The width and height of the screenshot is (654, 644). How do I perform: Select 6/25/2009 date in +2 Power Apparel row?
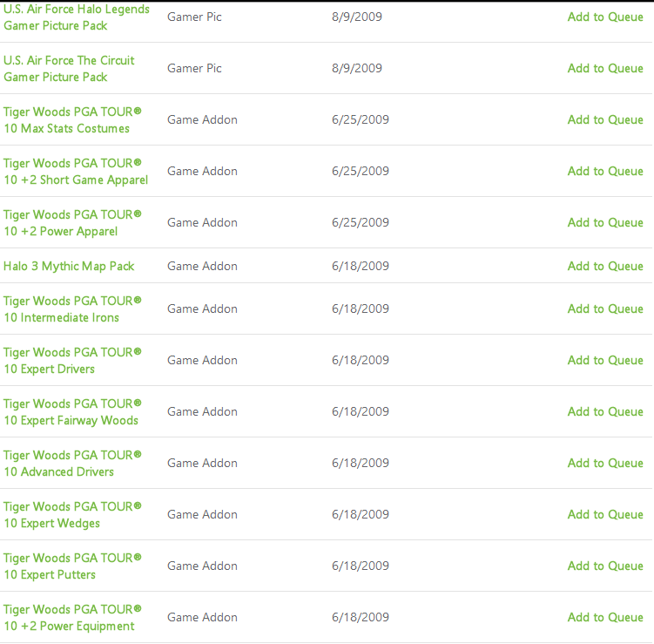click(361, 222)
